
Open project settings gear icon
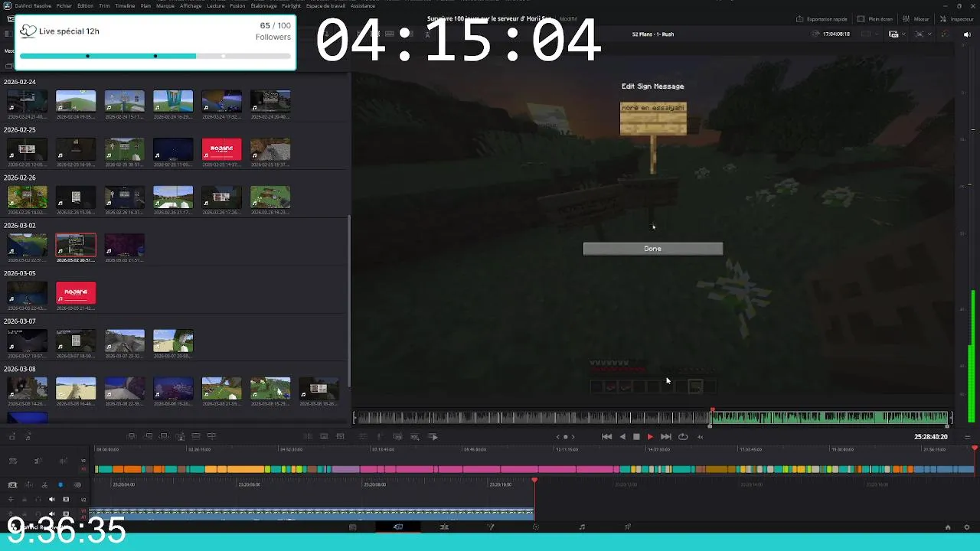tap(966, 527)
